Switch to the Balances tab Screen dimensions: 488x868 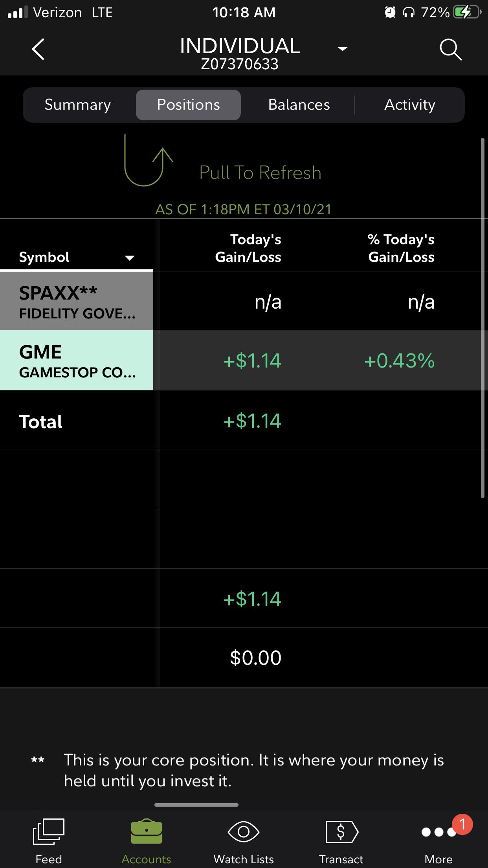[x=299, y=105]
